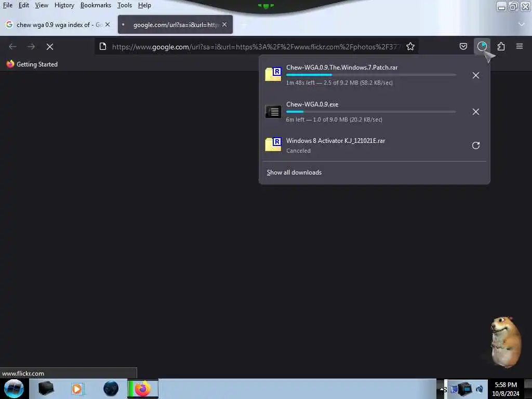532x399 pixels.
Task: Open the clock showing 5:58 PM
Action: click(506, 389)
